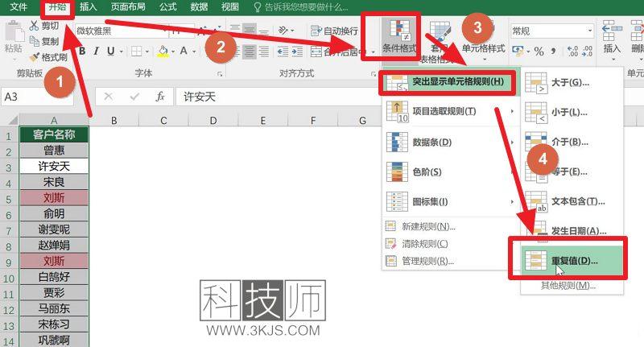Toggle Italic formatting

point(96,51)
